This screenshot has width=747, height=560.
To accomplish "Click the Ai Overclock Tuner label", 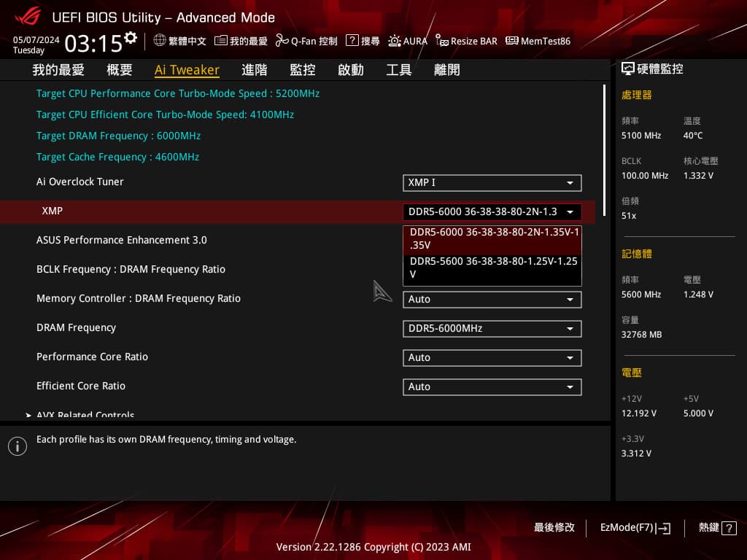I will tap(80, 182).
